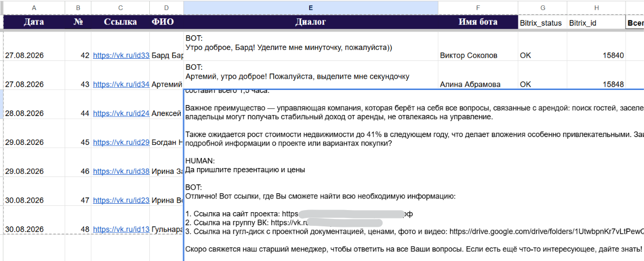
Task: Click Bitrix id 15840
Action: [596, 46]
